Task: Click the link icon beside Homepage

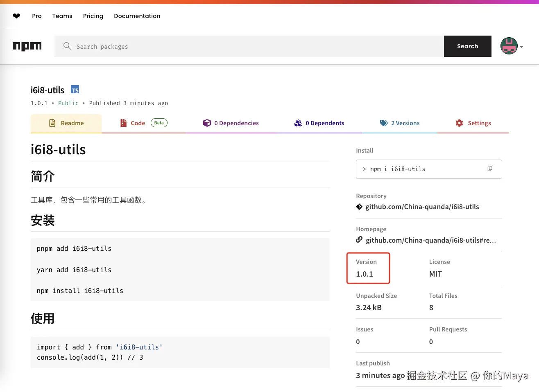Action: click(x=359, y=240)
